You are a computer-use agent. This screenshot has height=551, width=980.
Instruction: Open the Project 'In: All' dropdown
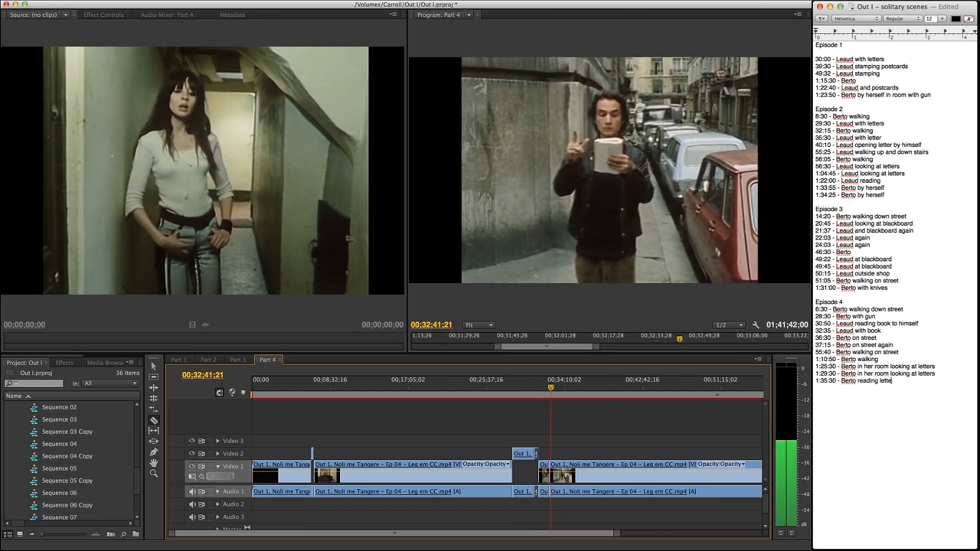[x=111, y=383]
